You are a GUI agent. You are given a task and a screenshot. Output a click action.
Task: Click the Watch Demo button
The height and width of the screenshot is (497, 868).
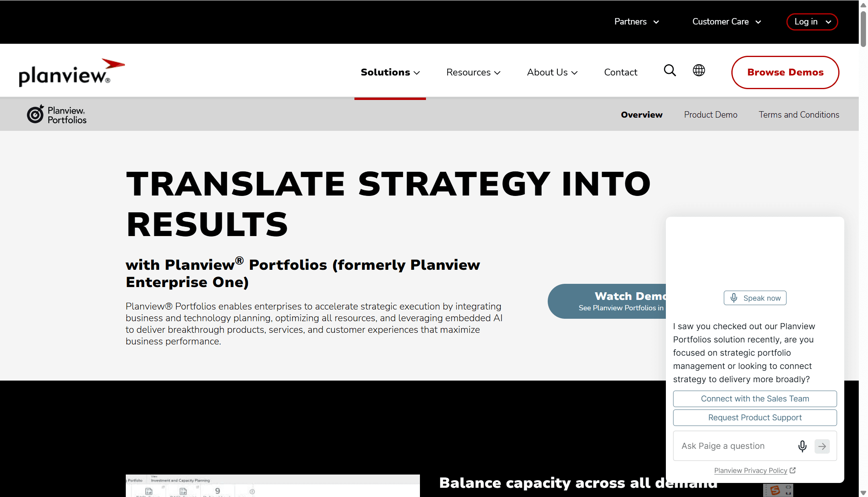pos(607,301)
